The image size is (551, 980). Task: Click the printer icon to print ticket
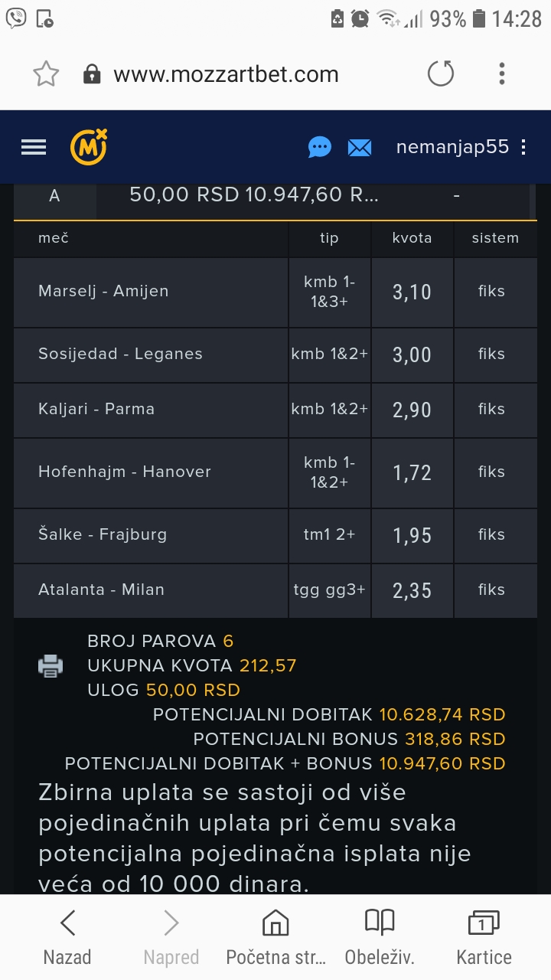coord(51,665)
